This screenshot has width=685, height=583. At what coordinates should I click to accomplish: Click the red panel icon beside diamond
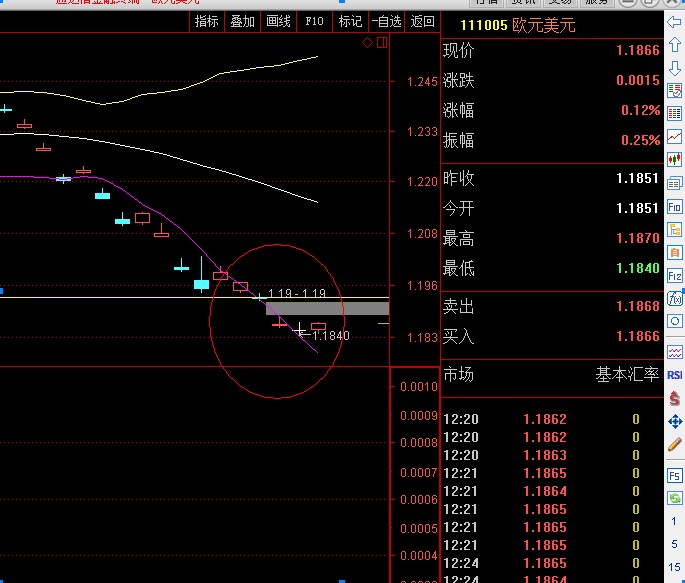click(x=380, y=43)
